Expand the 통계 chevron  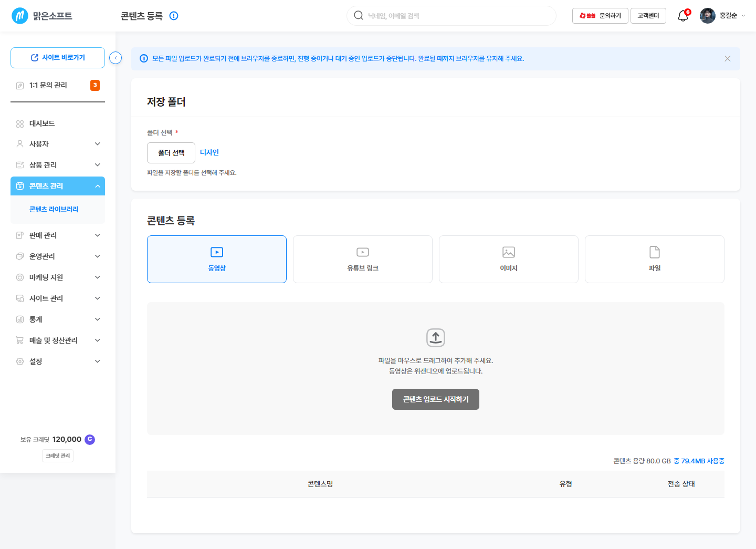[x=98, y=319]
